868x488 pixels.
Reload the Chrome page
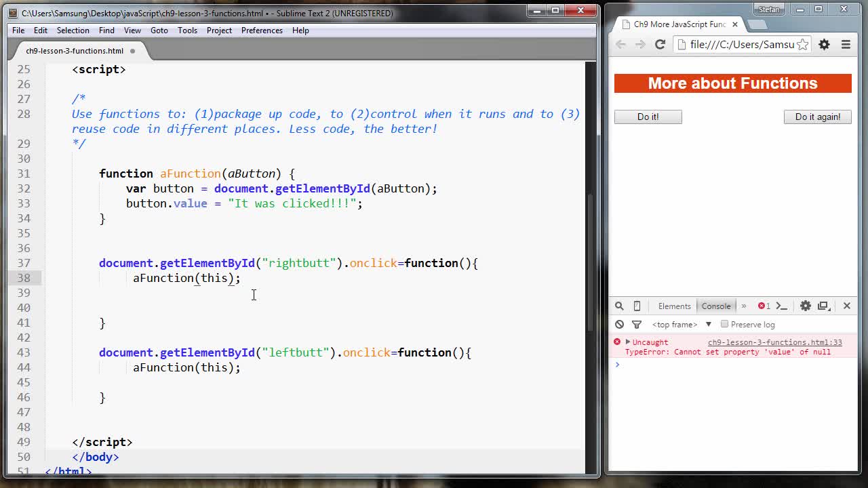click(660, 44)
